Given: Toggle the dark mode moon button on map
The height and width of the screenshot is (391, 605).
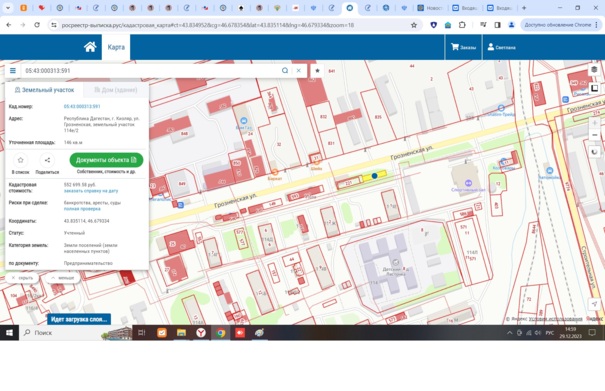Looking at the screenshot, I should click(594, 152).
